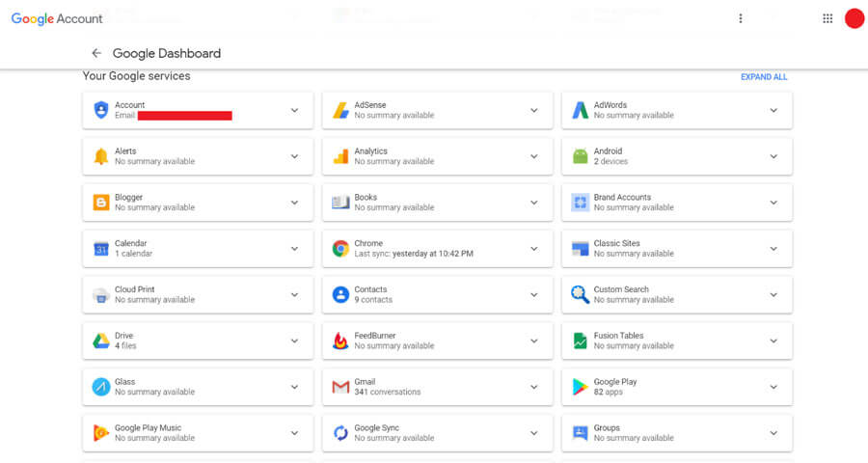This screenshot has height=463, width=868.
Task: Click the Account shield icon
Action: click(x=100, y=110)
